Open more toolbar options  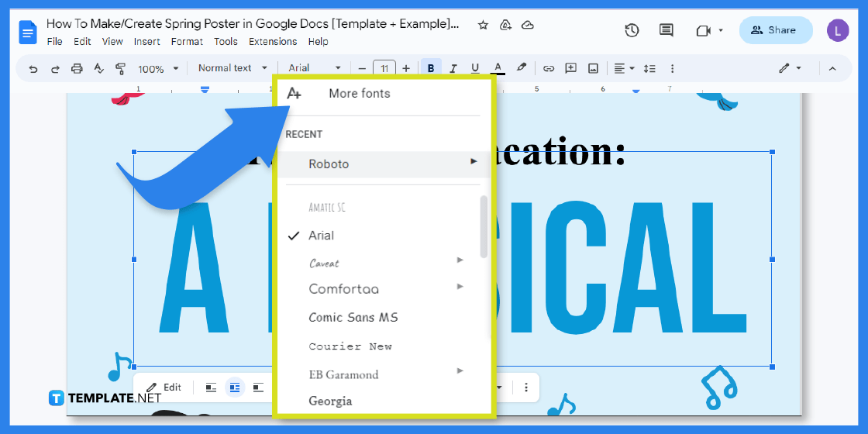[x=672, y=69]
